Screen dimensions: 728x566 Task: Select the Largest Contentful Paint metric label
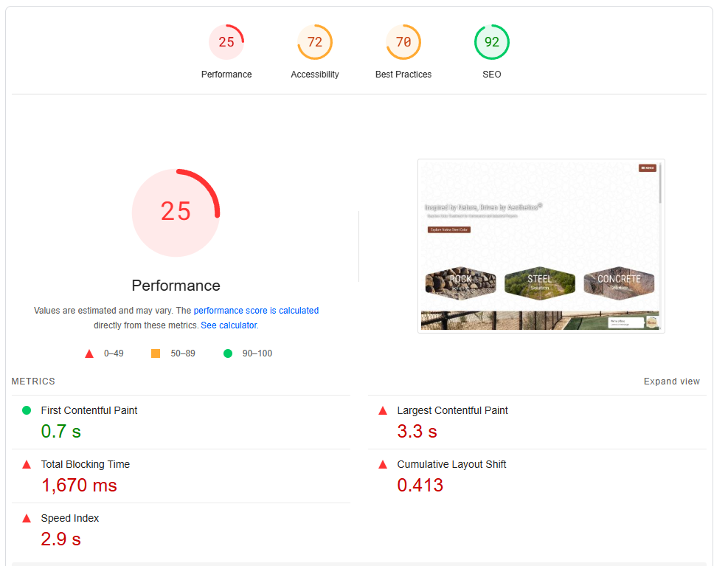(x=452, y=410)
